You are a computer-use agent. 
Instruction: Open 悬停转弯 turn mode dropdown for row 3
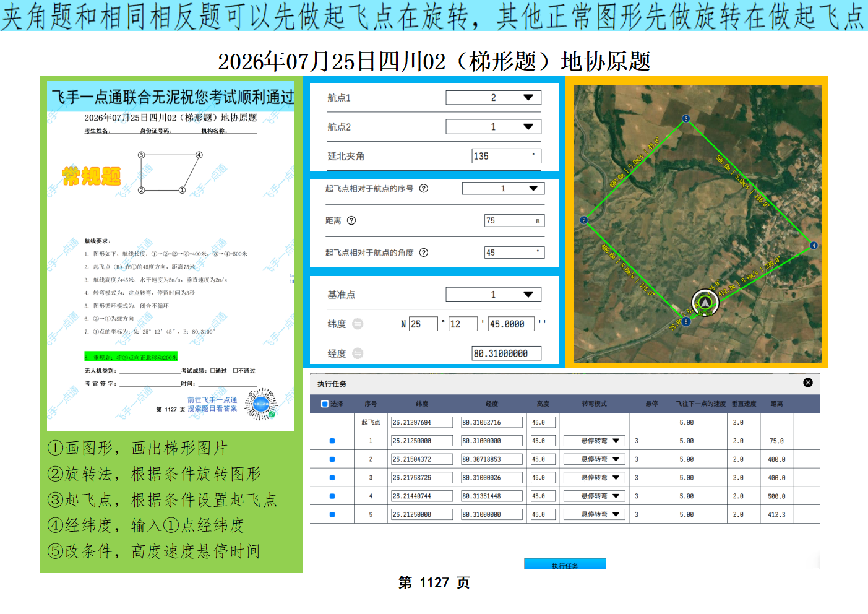(595, 478)
